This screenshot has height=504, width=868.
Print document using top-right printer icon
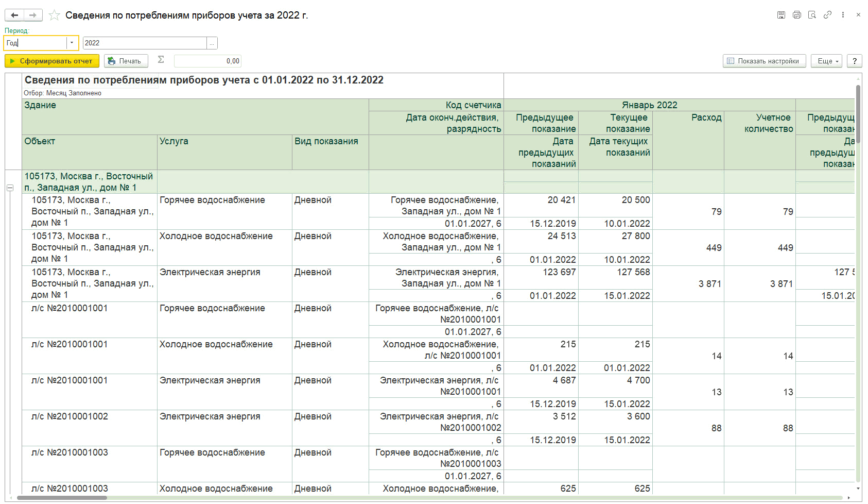797,15
